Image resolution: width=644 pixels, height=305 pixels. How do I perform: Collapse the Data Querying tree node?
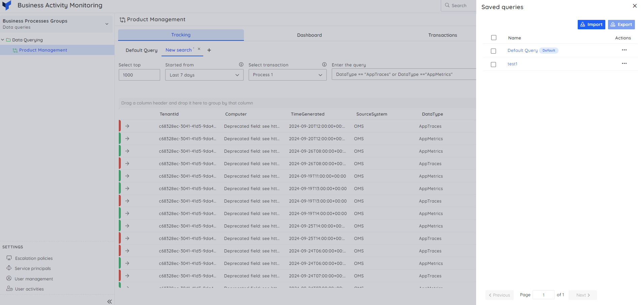tap(3, 40)
